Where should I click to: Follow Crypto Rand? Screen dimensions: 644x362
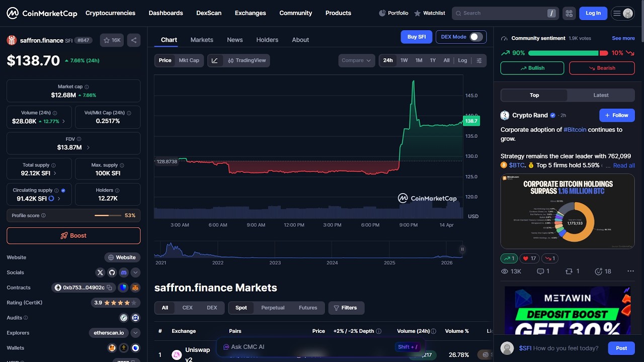[617, 115]
